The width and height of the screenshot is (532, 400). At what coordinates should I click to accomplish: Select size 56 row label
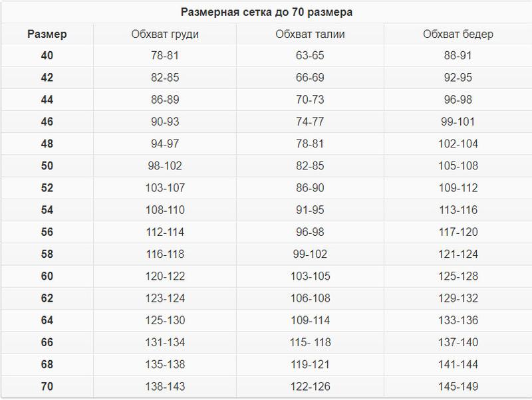47,232
